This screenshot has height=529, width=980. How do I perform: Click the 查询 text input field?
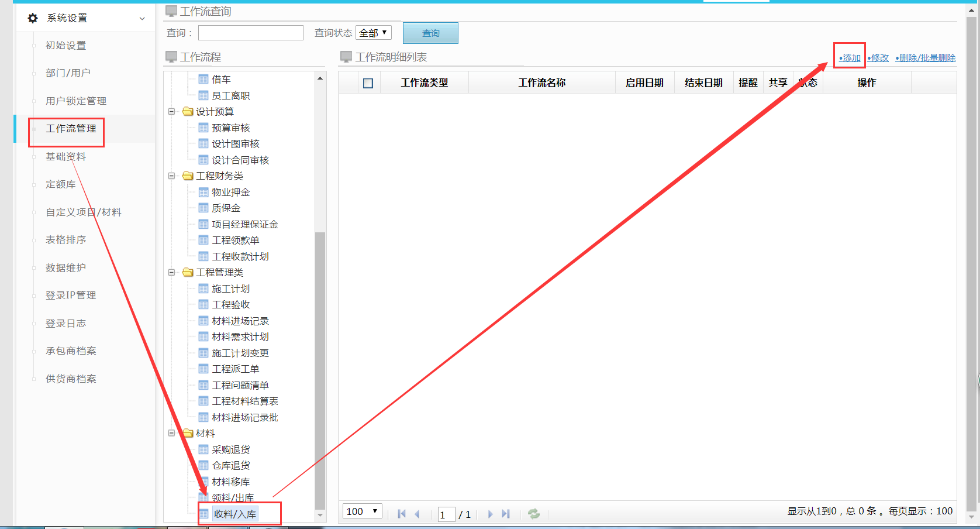(x=250, y=33)
